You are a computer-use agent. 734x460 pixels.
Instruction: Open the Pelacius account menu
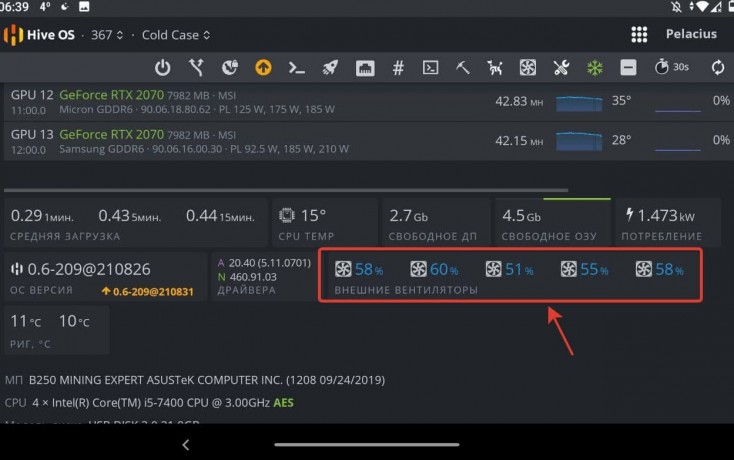[692, 35]
